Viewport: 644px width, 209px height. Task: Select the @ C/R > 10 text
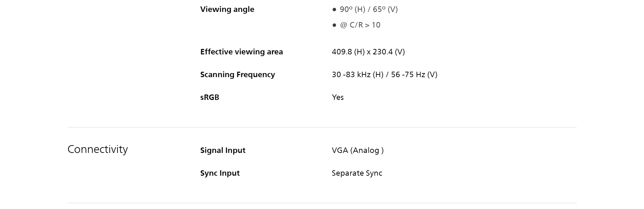(360, 25)
